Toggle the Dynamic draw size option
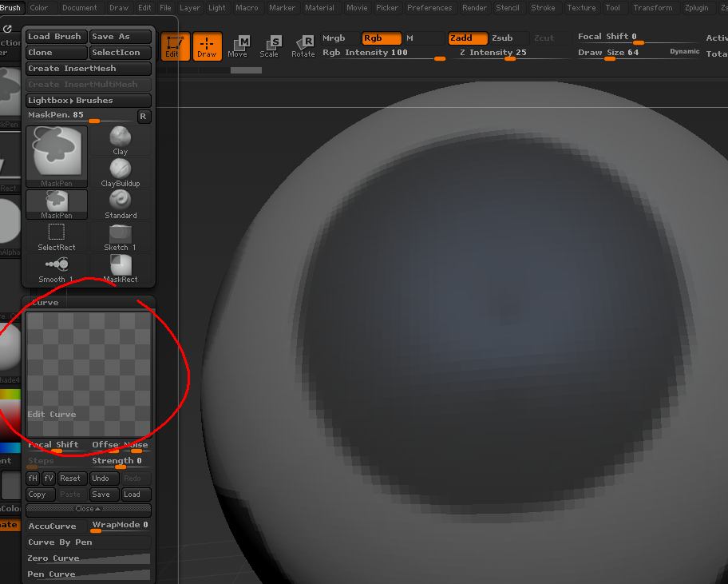Screen dimensions: 728x584 tap(684, 52)
